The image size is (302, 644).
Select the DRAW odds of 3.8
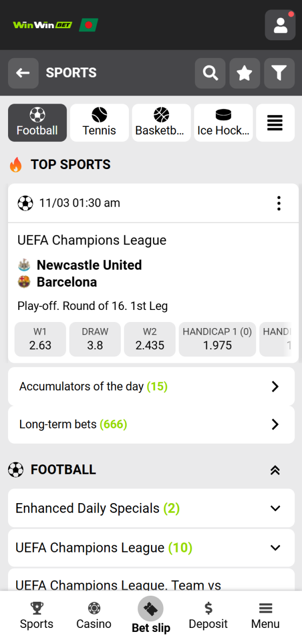coord(95,339)
